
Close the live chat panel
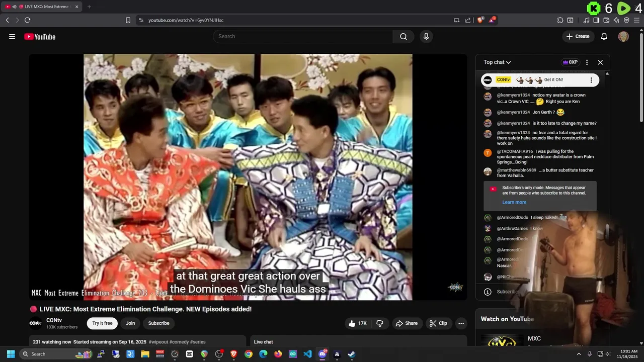[x=600, y=62]
